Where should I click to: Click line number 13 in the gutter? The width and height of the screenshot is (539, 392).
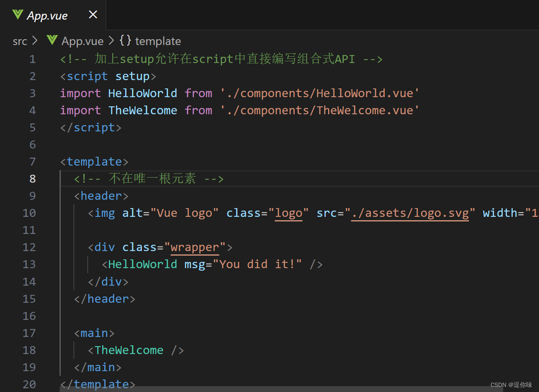coord(29,264)
